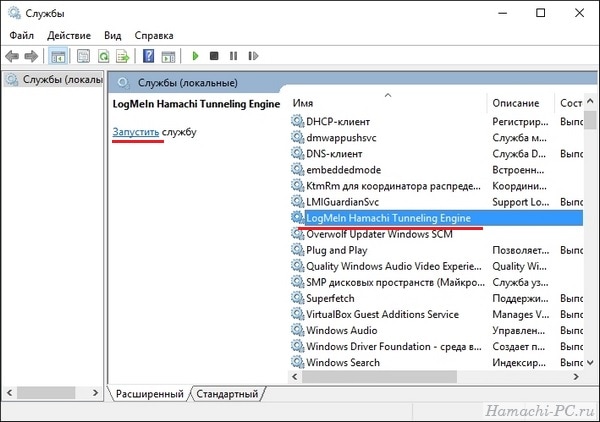
Task: Click the Pause service toolbar icon
Action: 233,56
